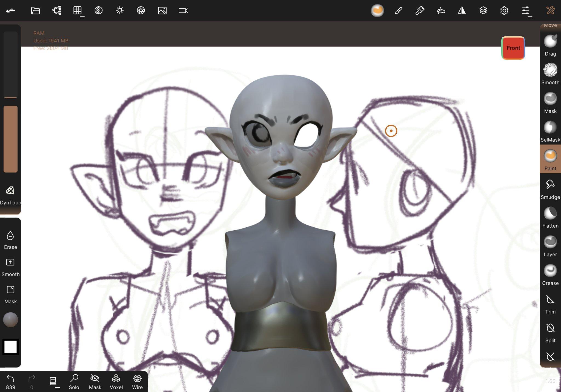Select the Smooth tool in right toolbar
This screenshot has width=561, height=392.
(x=550, y=74)
